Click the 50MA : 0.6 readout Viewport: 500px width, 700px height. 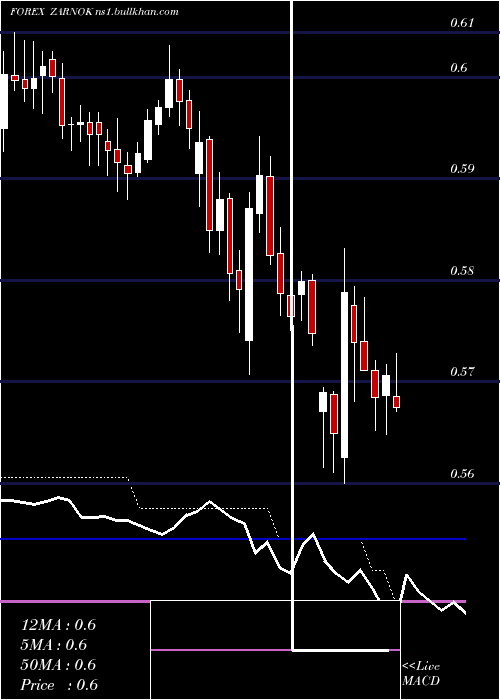pos(58,665)
